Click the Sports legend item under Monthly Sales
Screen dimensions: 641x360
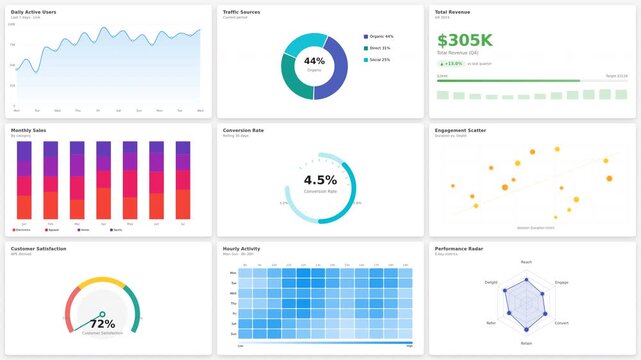pyautogui.click(x=116, y=230)
